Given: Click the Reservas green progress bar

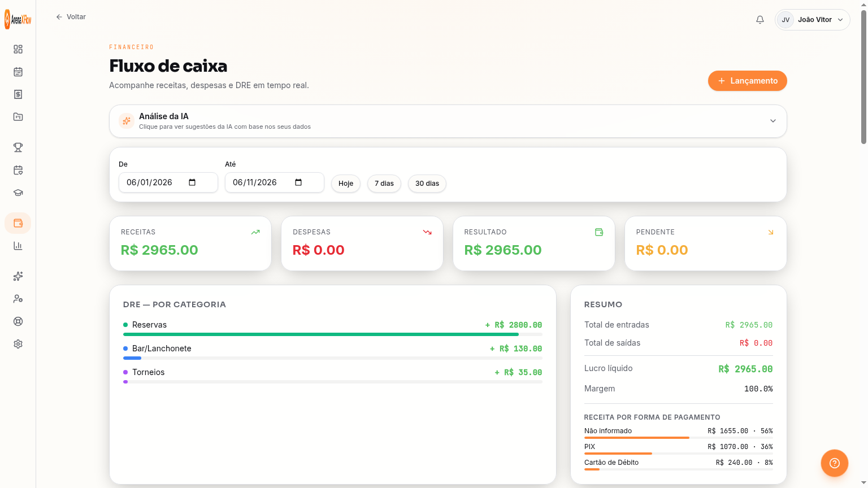Looking at the screenshot, I should click(x=321, y=334).
